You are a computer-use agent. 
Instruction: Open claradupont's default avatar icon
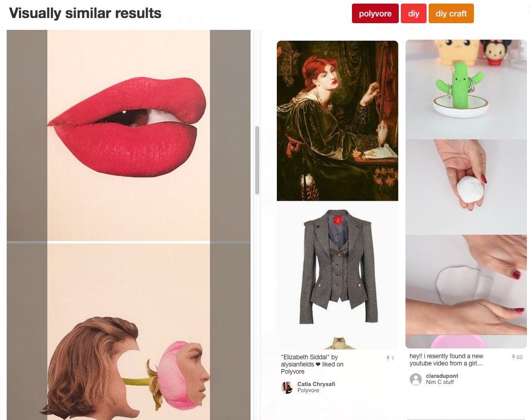point(415,379)
